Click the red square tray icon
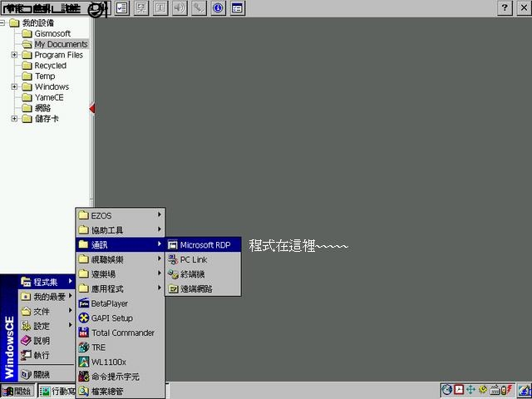532x399 pixels. [459, 390]
